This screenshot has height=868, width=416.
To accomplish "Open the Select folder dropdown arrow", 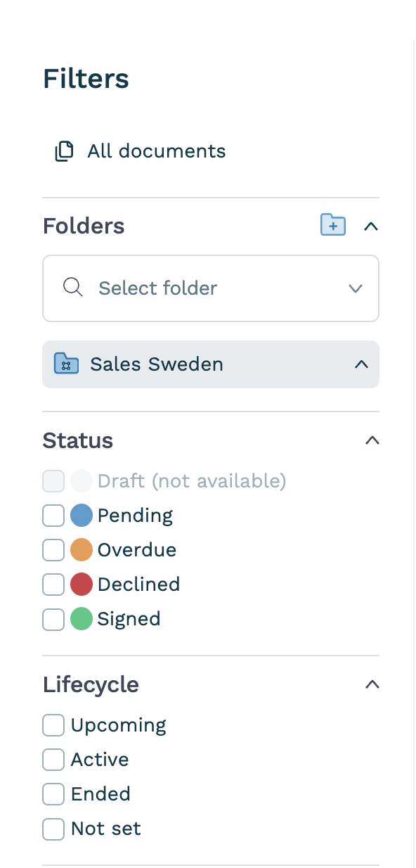I will point(356,288).
